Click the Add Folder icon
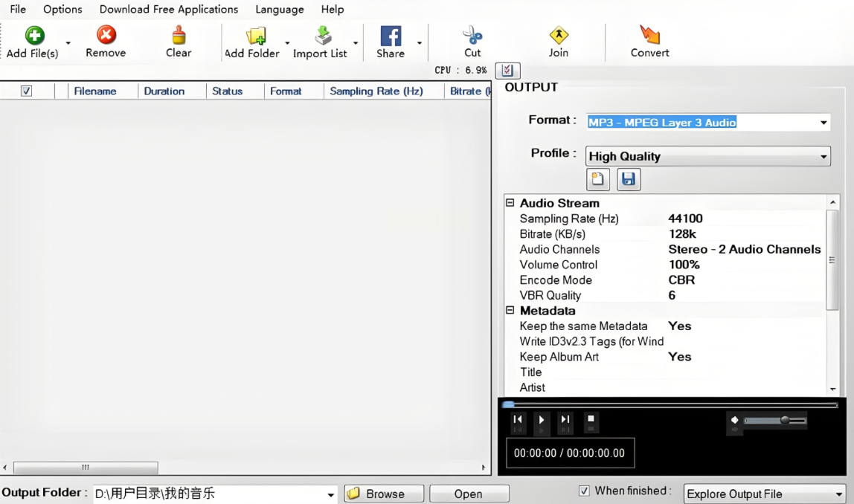854x504 pixels. tap(256, 36)
